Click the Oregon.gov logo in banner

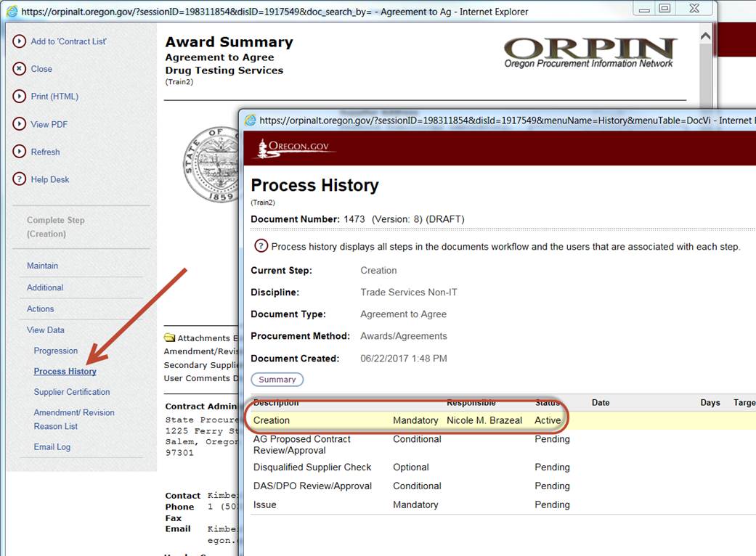(294, 147)
